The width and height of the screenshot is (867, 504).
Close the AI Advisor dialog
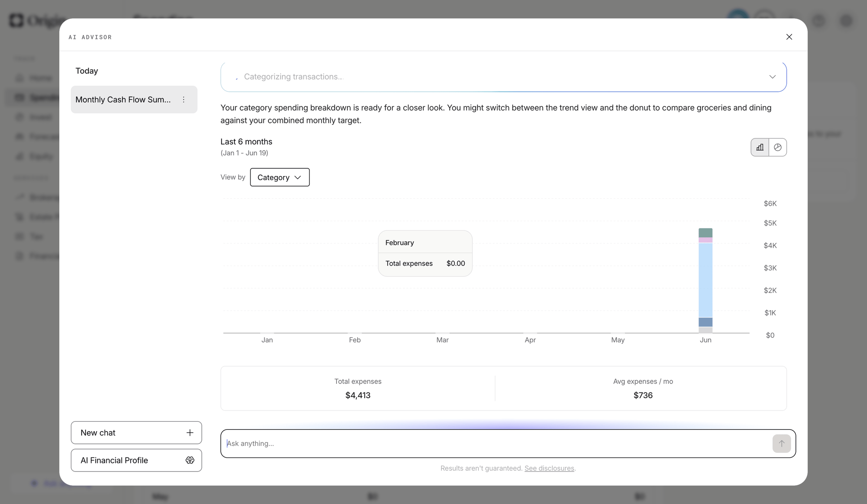(x=789, y=37)
